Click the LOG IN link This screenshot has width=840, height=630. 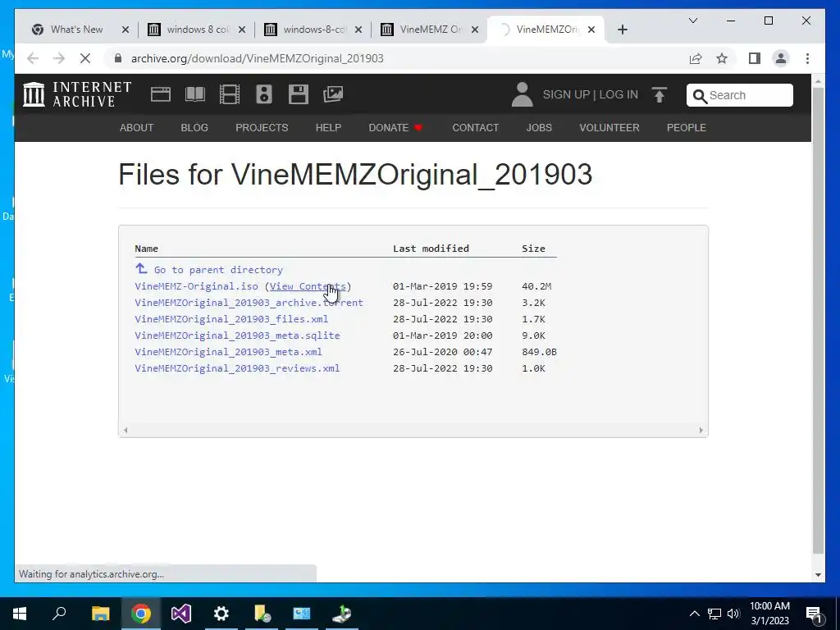pos(619,94)
